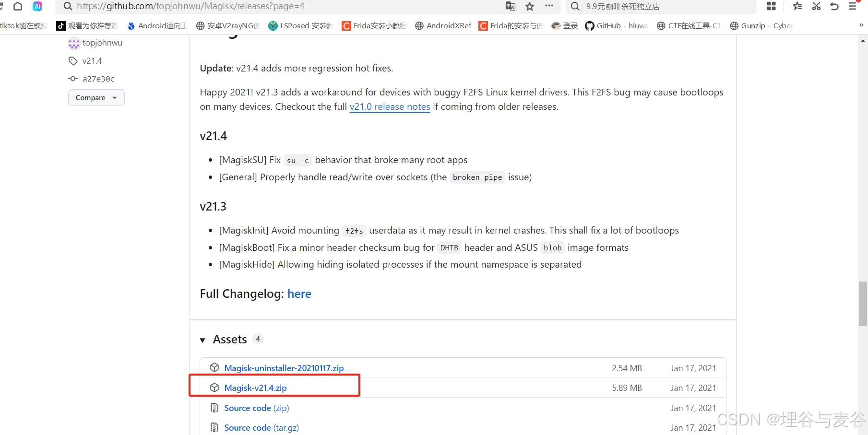The height and width of the screenshot is (435, 868).
Task: Open the 观看为你推荐 TikTok bookmark
Action: [x=87, y=26]
